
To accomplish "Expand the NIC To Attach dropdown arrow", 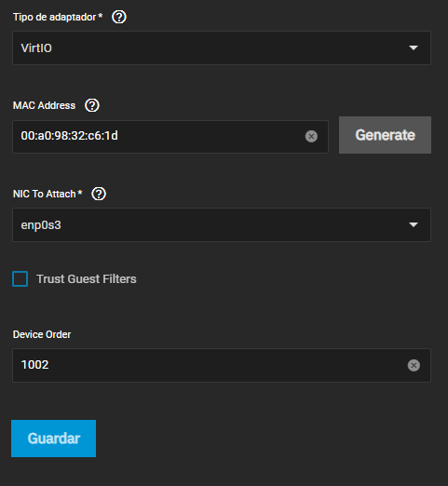I will coord(414,224).
